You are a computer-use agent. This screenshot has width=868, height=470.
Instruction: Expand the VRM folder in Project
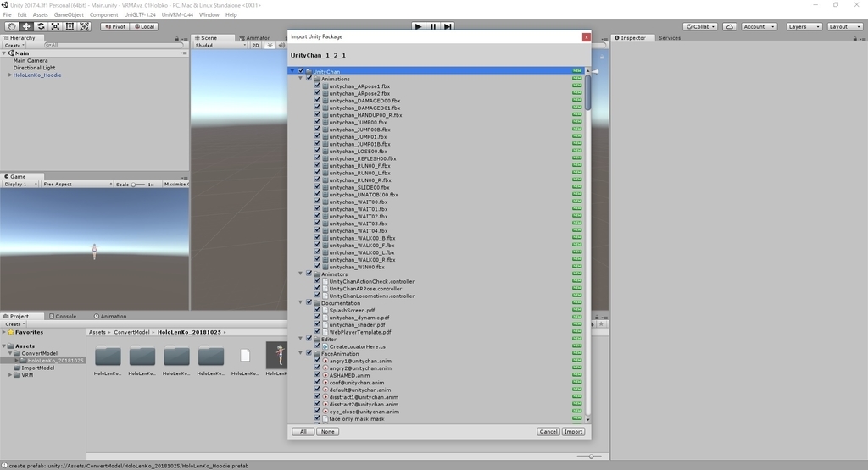[10, 375]
